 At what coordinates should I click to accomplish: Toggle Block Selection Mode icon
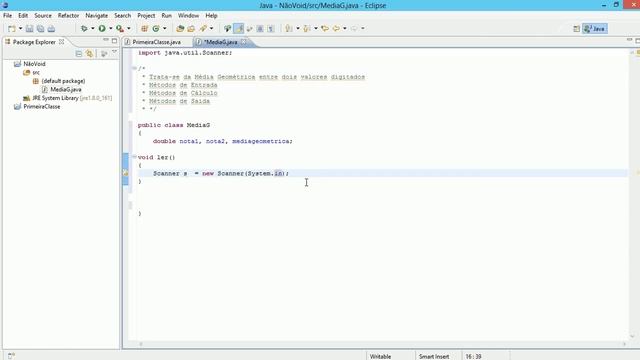[260, 29]
